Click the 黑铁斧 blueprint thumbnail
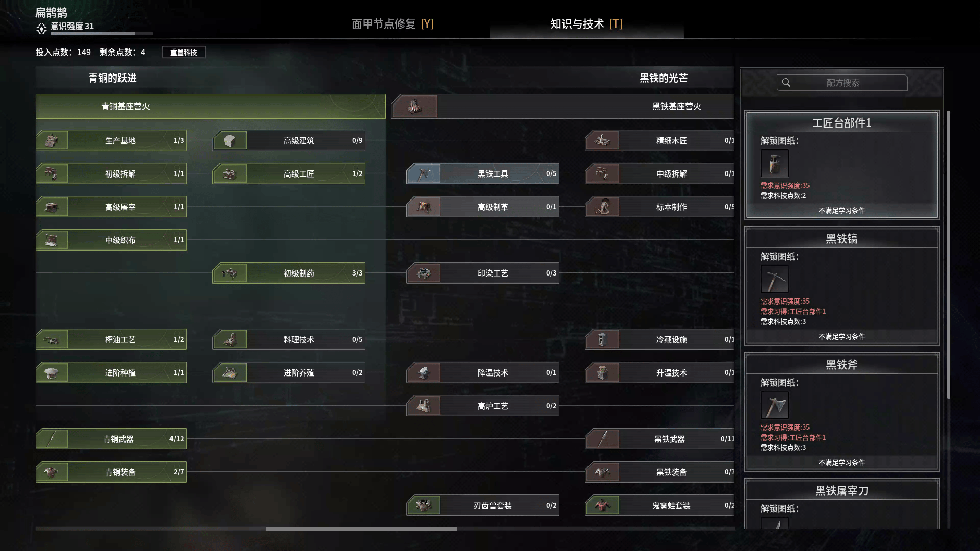Screen dimensions: 980x551 click(775, 405)
